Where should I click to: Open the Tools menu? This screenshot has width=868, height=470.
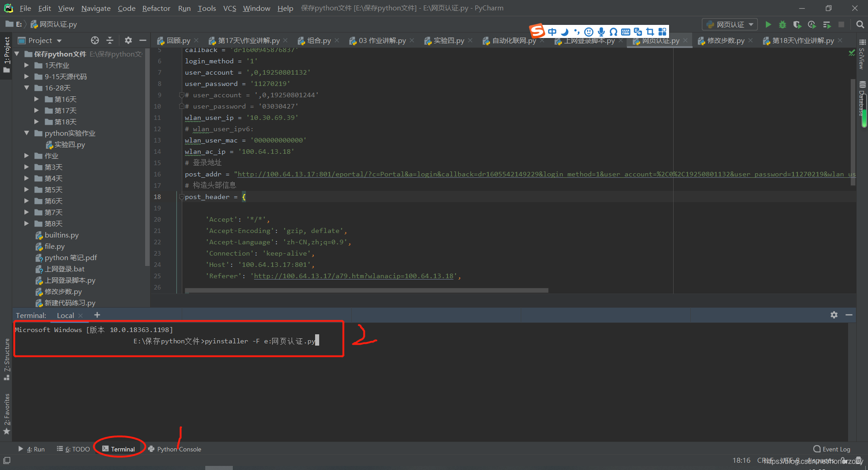207,8
